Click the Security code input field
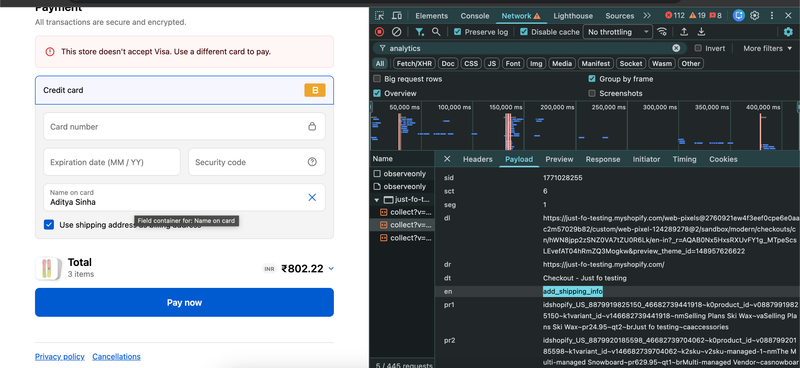Viewport: 800px width, 368px height. (x=257, y=162)
